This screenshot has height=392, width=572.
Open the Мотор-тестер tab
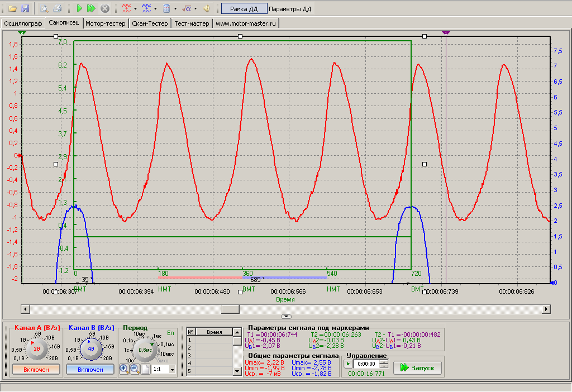(106, 23)
